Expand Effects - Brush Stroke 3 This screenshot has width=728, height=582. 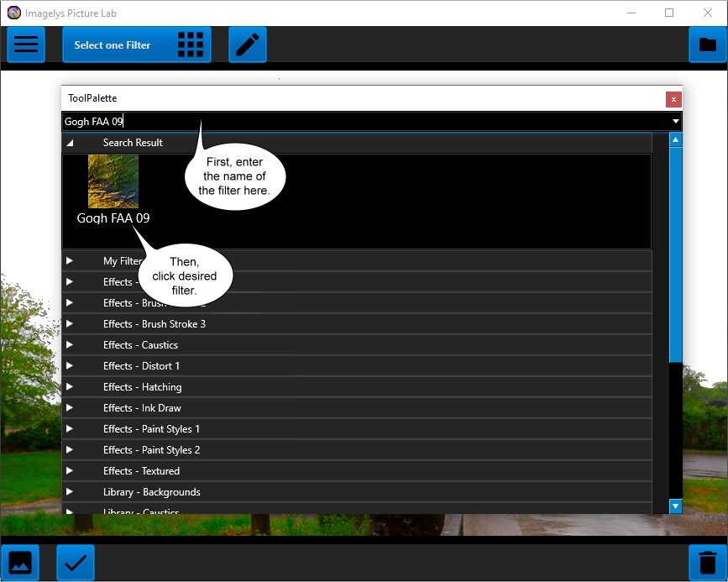[70, 323]
